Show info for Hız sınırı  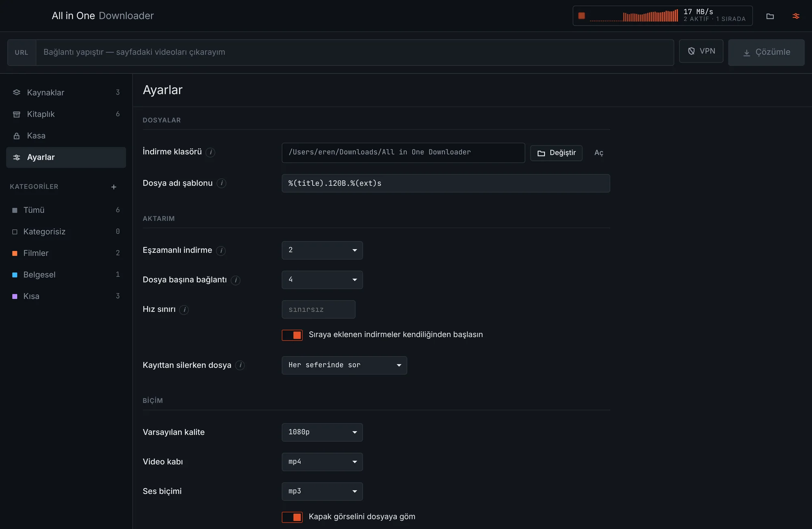click(184, 310)
